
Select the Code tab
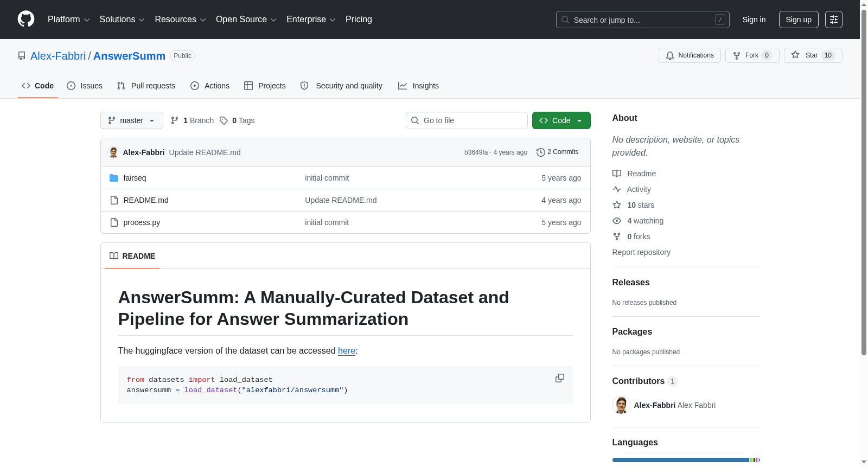tap(38, 86)
